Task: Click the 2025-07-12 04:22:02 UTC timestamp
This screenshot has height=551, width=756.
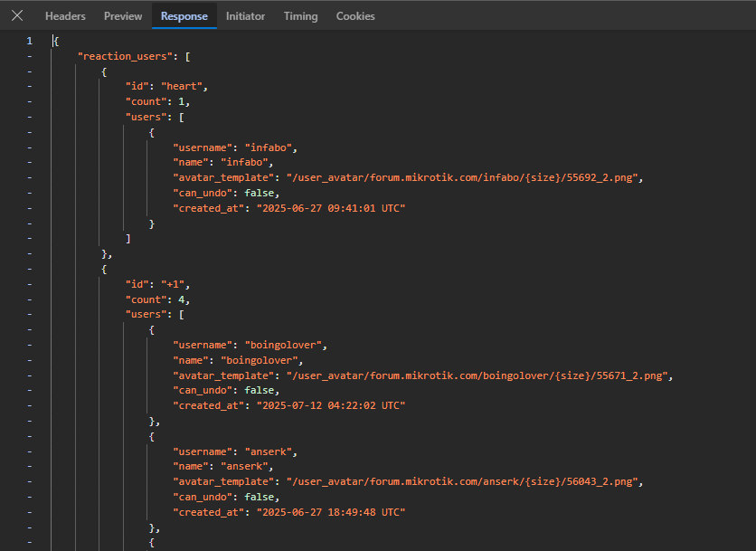Action: point(331,405)
